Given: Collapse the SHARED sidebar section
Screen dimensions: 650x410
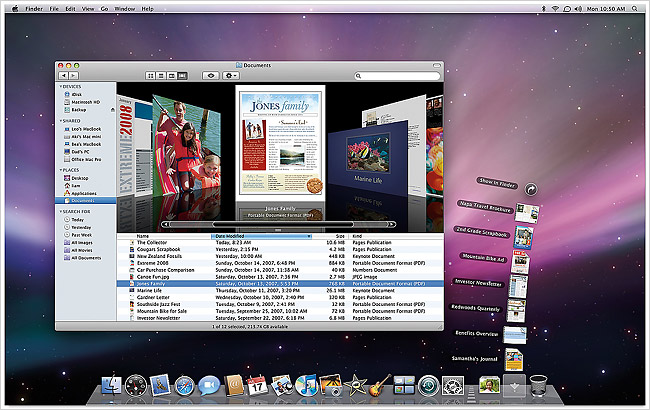Looking at the screenshot, I should coord(61,121).
